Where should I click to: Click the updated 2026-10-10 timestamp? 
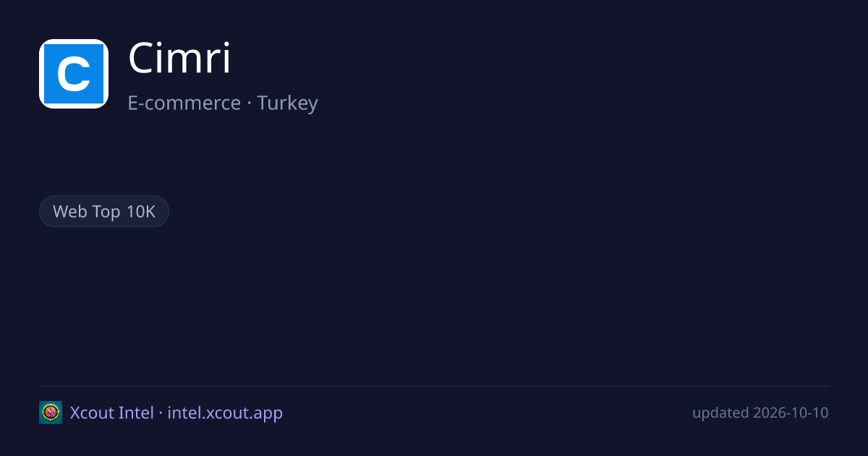tap(760, 413)
